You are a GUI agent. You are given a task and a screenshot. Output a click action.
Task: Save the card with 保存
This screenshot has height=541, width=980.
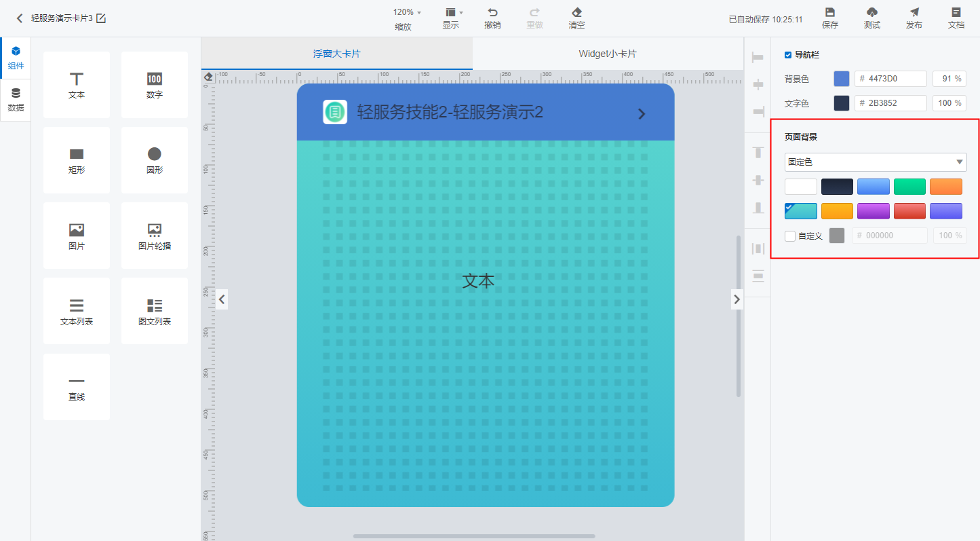(x=830, y=19)
